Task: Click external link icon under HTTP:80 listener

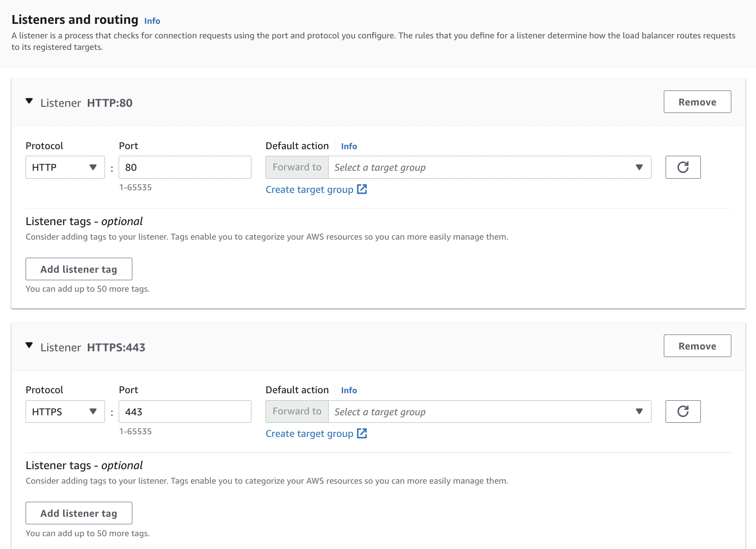Action: pyautogui.click(x=362, y=189)
